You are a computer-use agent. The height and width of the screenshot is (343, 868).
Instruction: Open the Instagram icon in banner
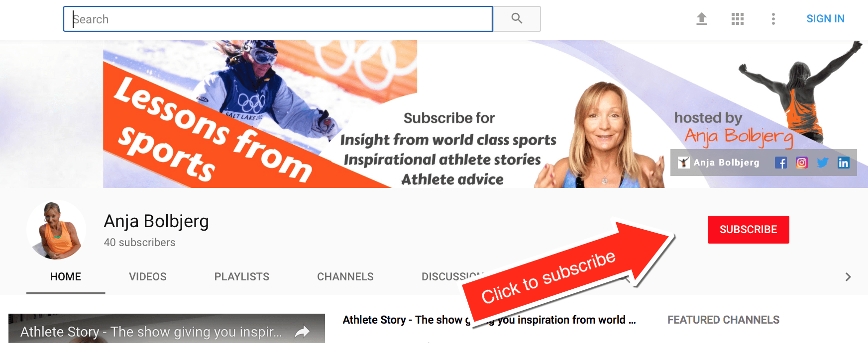click(802, 163)
